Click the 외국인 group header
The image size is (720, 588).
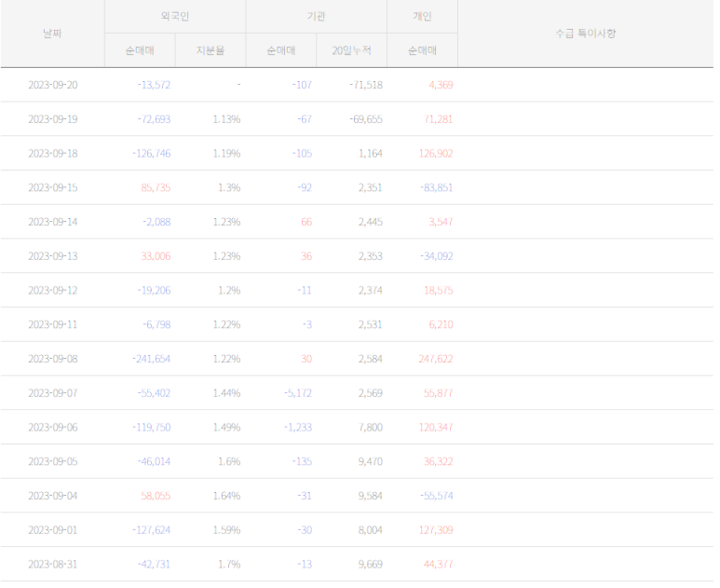click(x=175, y=16)
